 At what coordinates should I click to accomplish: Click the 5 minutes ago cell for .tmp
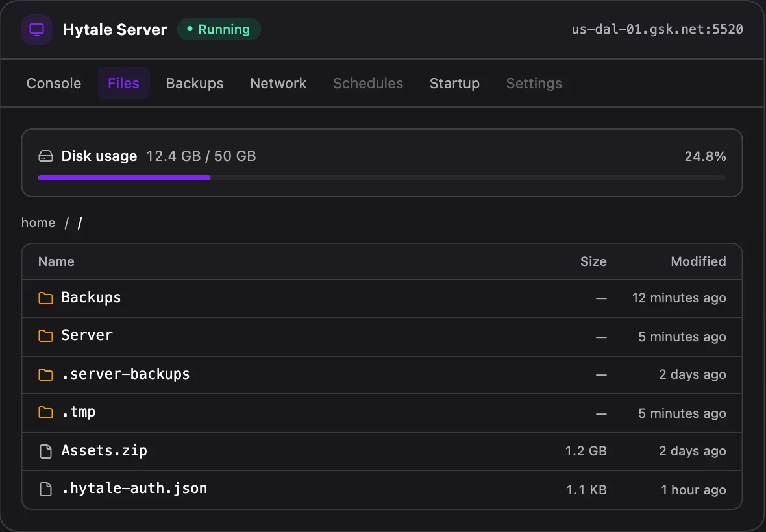[682, 413]
